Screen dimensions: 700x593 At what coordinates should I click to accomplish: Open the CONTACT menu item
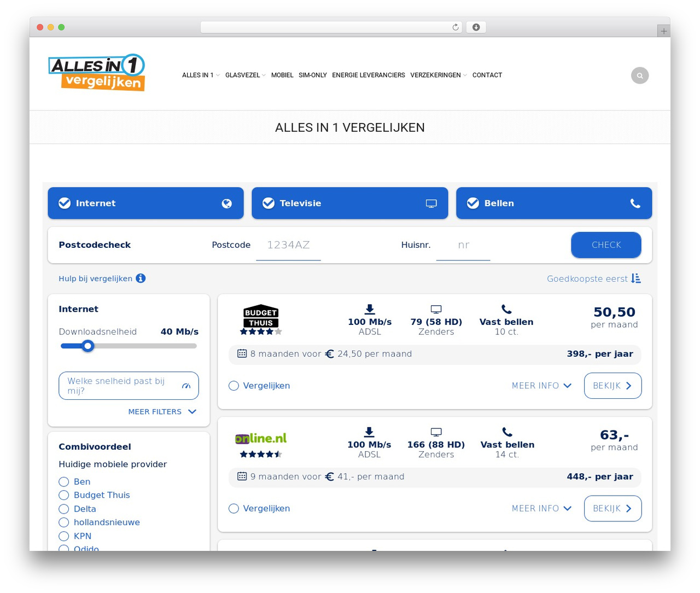[x=487, y=75]
